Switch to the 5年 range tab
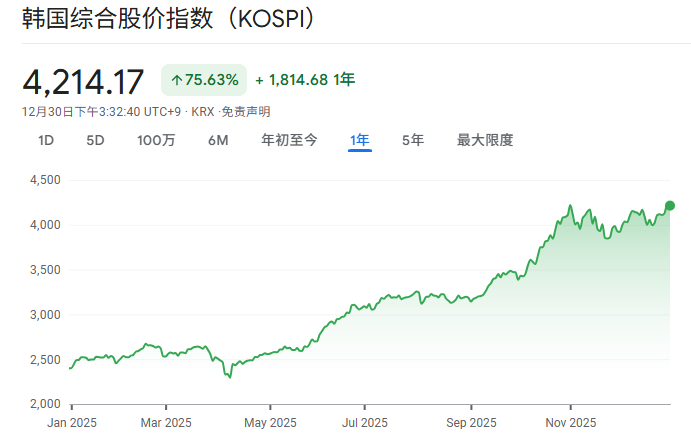Screen dimensions: 691x437 click(413, 140)
